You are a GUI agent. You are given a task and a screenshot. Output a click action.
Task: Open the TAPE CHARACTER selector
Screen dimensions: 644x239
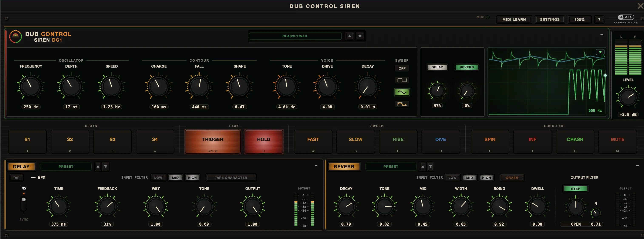pyautogui.click(x=231, y=178)
